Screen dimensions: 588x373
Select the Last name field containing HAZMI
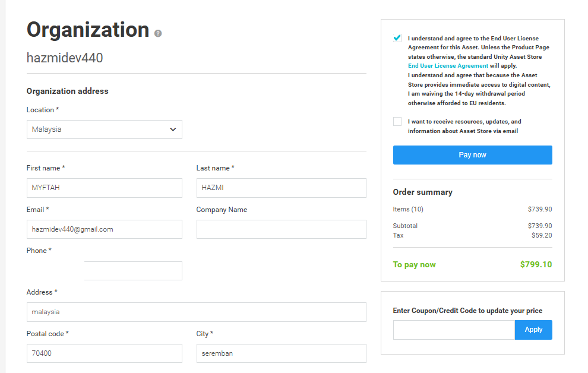(281, 188)
